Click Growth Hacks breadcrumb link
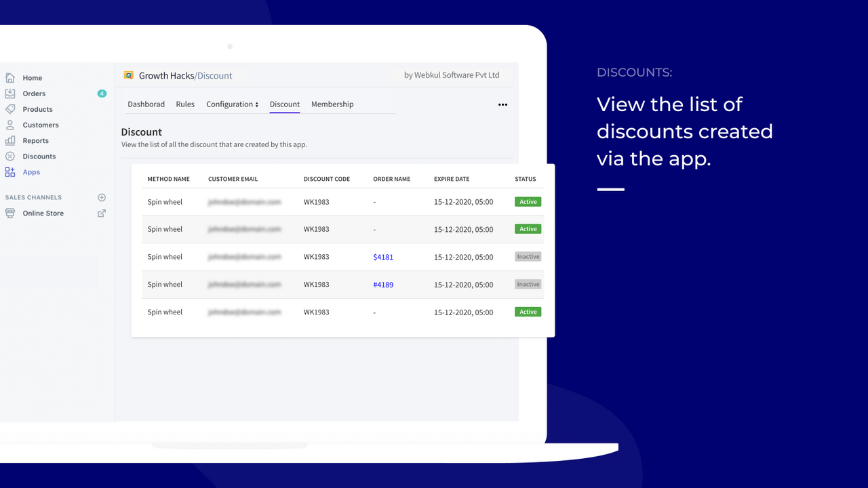This screenshot has width=868, height=488. (166, 75)
